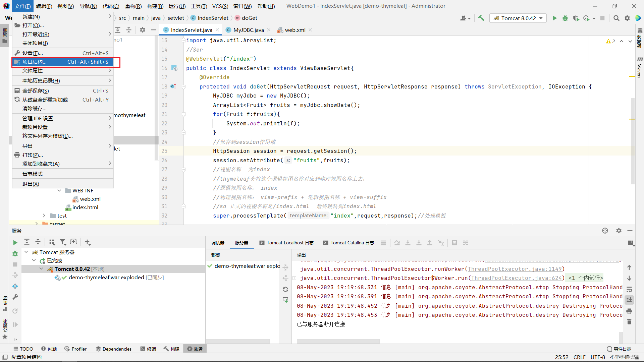Collapse the Tomcat 服务器 tree node
Viewport: 644px width, 362px height.
(x=26, y=252)
